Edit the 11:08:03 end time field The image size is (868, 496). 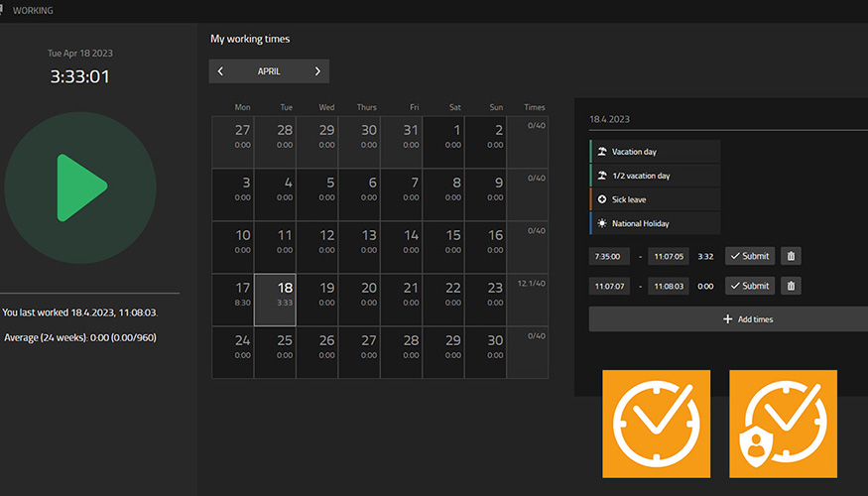(669, 286)
